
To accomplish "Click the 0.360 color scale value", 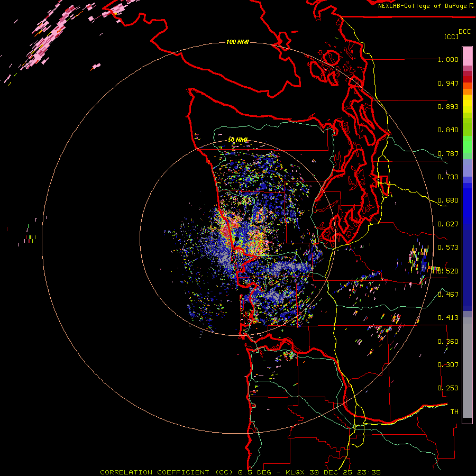I will coord(448,342).
